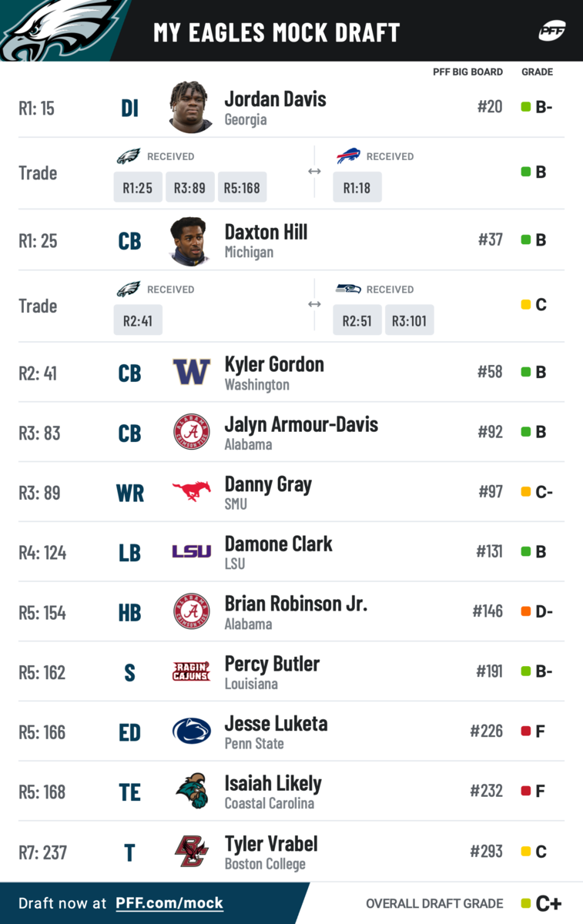Click the Buffalo Bills trade logo
583x924 pixels.
[348, 156]
